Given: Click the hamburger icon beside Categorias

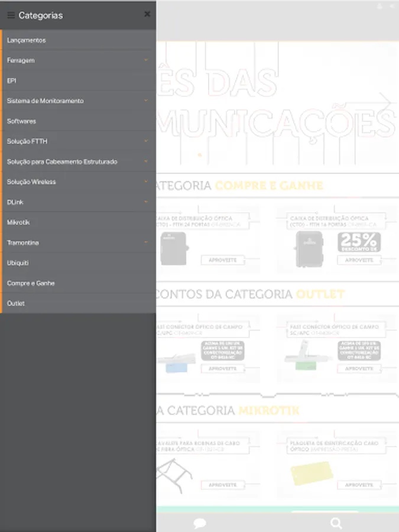Looking at the screenshot, I should tap(11, 15).
